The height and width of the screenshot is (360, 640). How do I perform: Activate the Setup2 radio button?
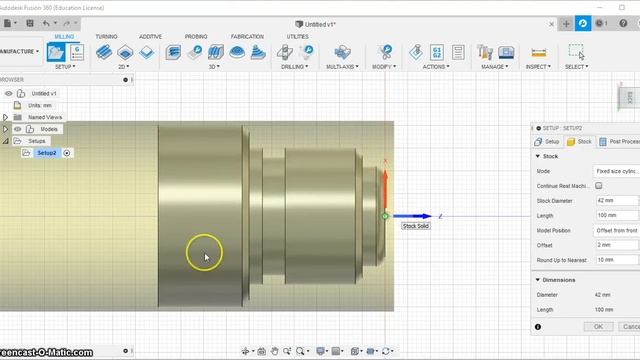(67, 153)
